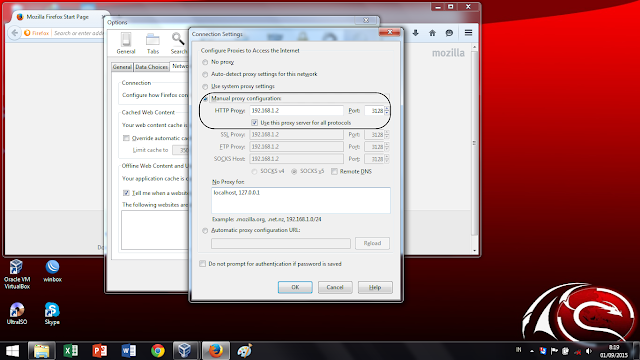Select Auto-detect proxy settings for this network
The image size is (640, 360).
pos(205,75)
